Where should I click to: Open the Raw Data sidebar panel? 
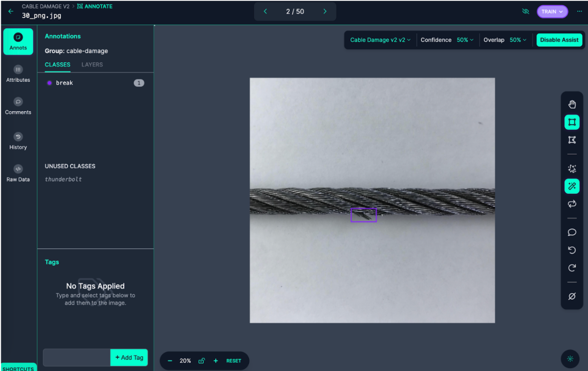click(18, 173)
